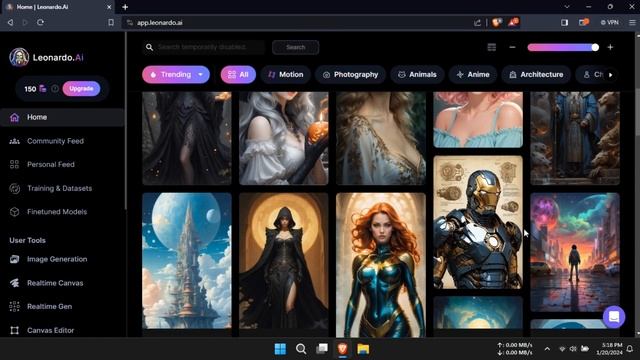Open the silver-haired woman with pumpkin image
Image resolution: width=640 pixels, height=360 pixels.
coord(284,138)
